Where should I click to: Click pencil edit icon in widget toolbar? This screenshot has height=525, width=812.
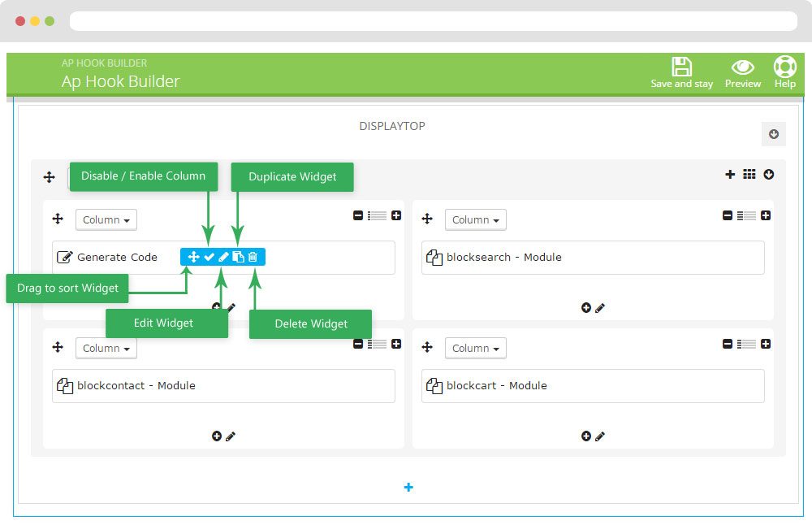(223, 257)
